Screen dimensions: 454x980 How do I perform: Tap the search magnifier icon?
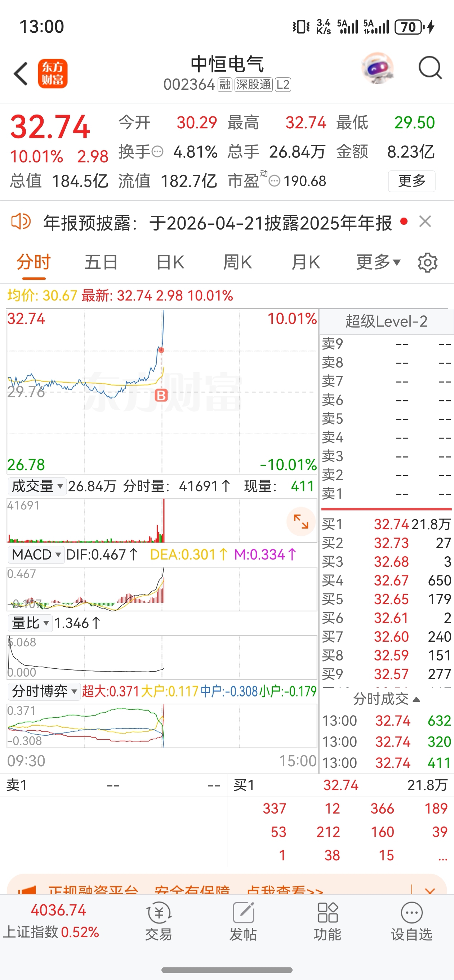click(x=430, y=68)
